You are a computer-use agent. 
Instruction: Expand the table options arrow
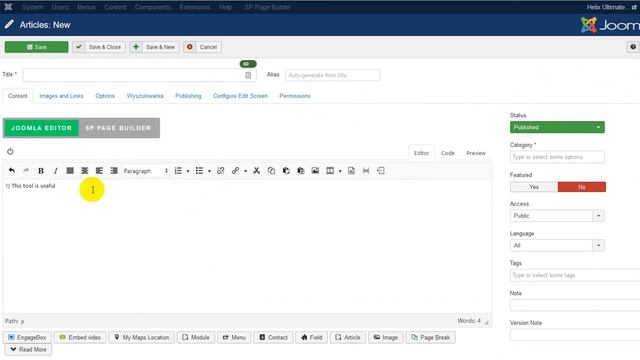point(340,171)
